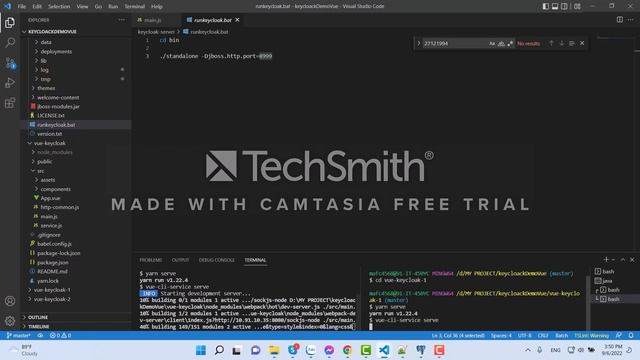This screenshot has width=640, height=360.
Task: Open notifications bell in status bar
Action: pyautogui.click(x=631, y=336)
